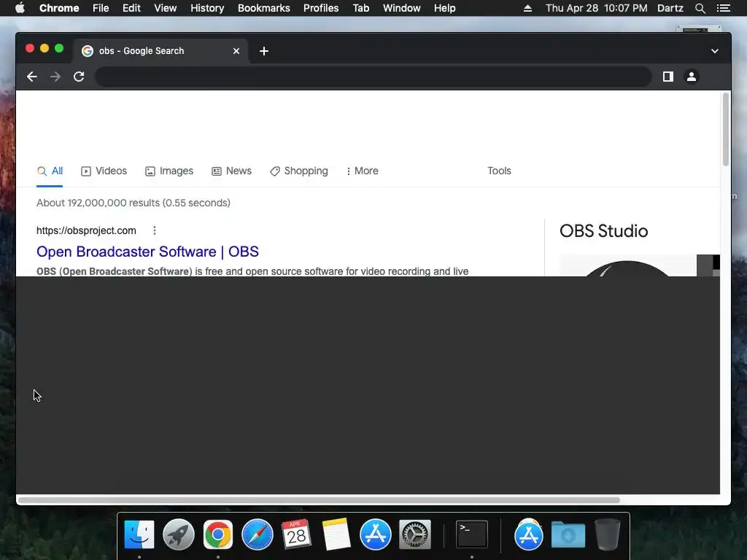Open the Chrome application menu
The image size is (747, 560).
point(59,8)
